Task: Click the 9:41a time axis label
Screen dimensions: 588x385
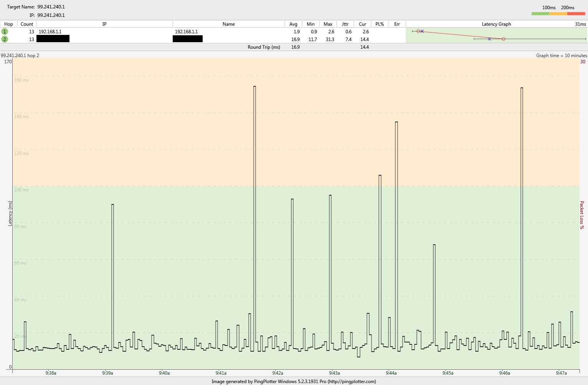Action: 221,373
